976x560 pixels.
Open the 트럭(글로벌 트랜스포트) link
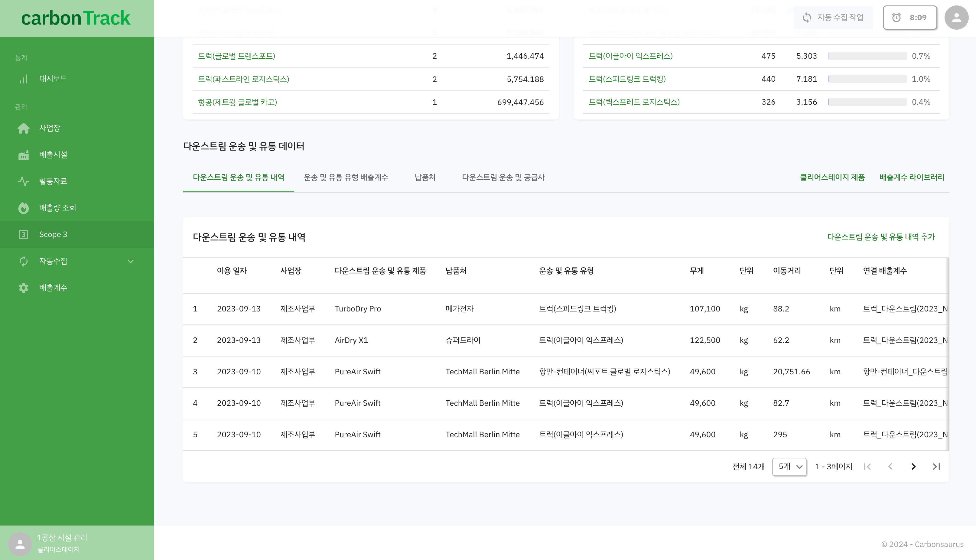(x=236, y=56)
